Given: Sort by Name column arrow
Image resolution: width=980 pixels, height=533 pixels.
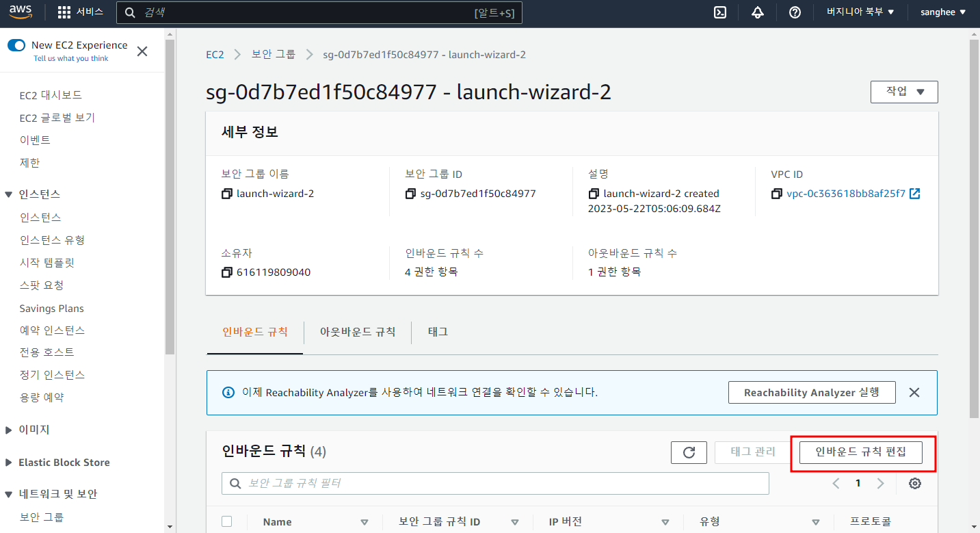Looking at the screenshot, I should click(x=365, y=522).
